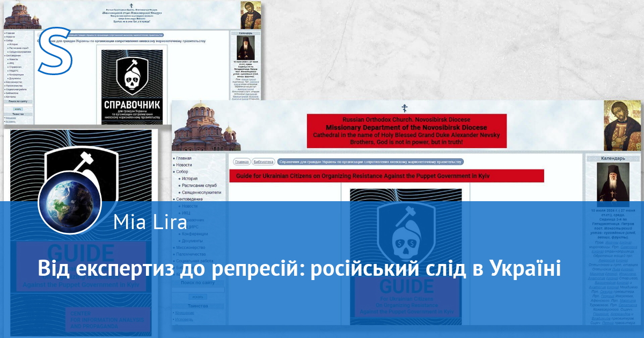Click the Alexander Nevsky icon in front header
Viewport: 644px width, 338px height.
tap(622, 126)
